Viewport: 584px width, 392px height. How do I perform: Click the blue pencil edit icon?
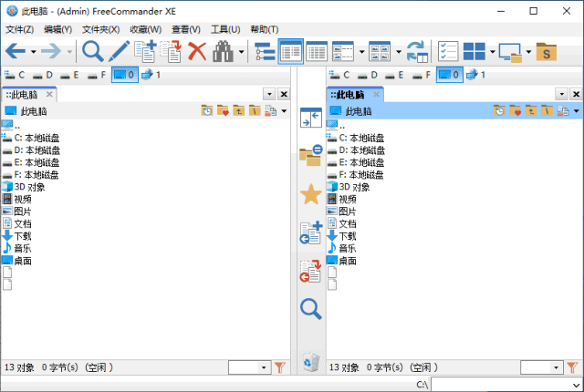tap(119, 51)
